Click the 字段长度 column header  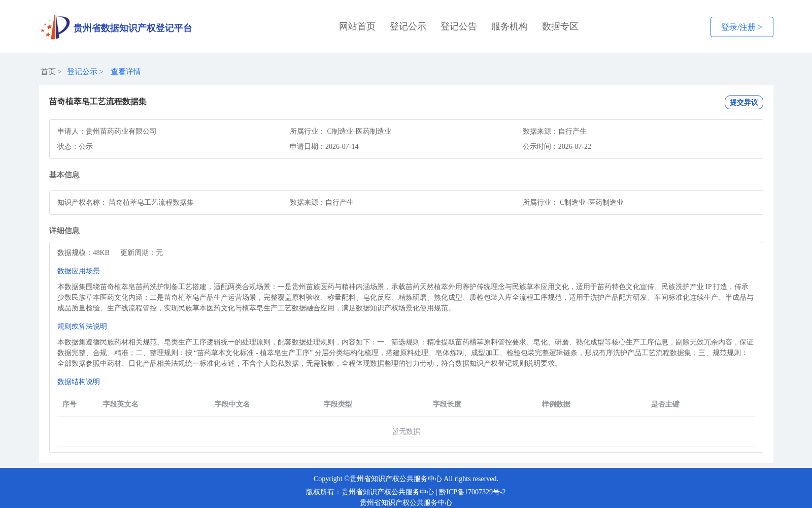click(x=447, y=404)
